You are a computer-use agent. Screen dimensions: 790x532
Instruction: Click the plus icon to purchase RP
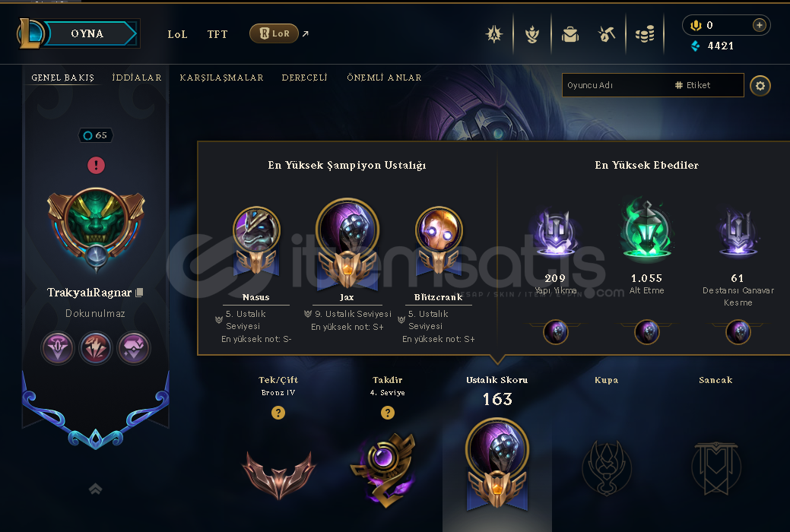point(760,25)
